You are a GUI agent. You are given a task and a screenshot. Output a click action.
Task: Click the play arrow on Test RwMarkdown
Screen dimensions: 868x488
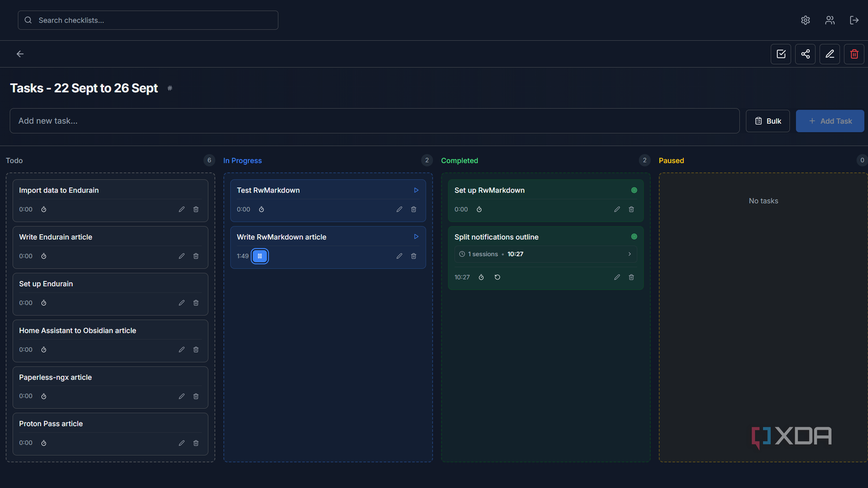tap(416, 190)
